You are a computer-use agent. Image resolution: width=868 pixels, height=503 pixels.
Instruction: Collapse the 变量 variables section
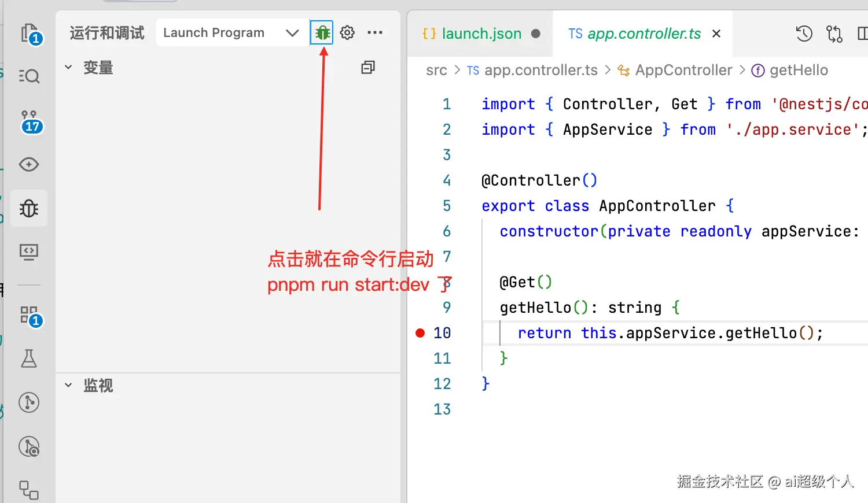[x=68, y=68]
